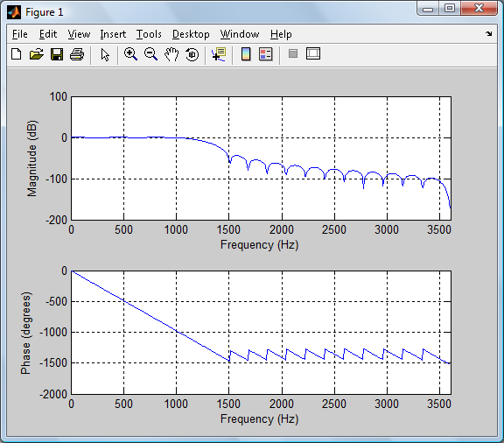The width and height of the screenshot is (504, 443).
Task: Open a file with the folder icon
Action: tap(37, 54)
